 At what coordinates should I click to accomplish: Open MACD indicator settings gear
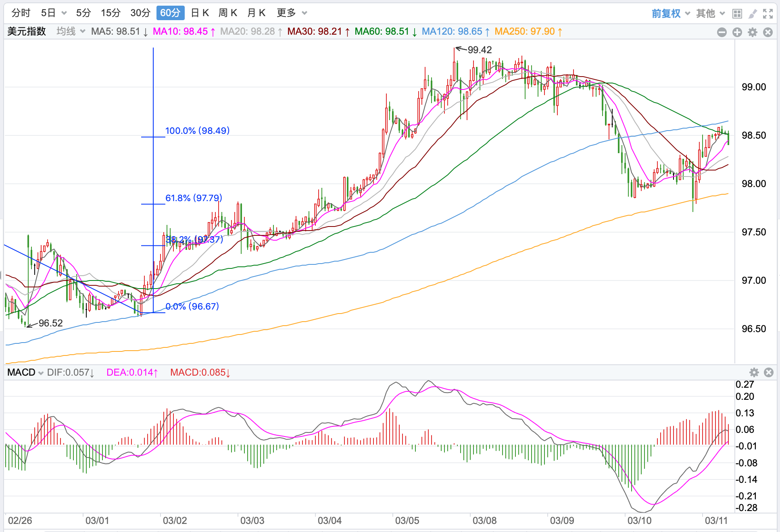[x=754, y=372]
